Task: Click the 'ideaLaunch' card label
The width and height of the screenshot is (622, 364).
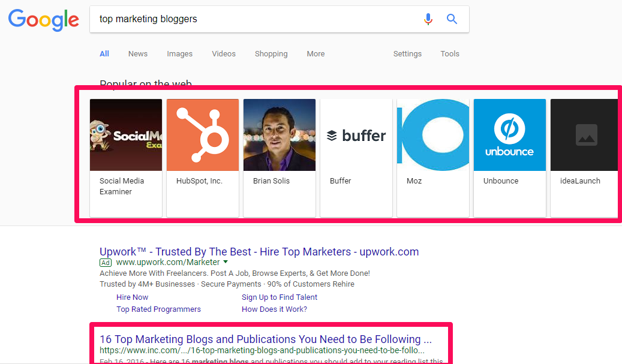Action: pos(580,181)
